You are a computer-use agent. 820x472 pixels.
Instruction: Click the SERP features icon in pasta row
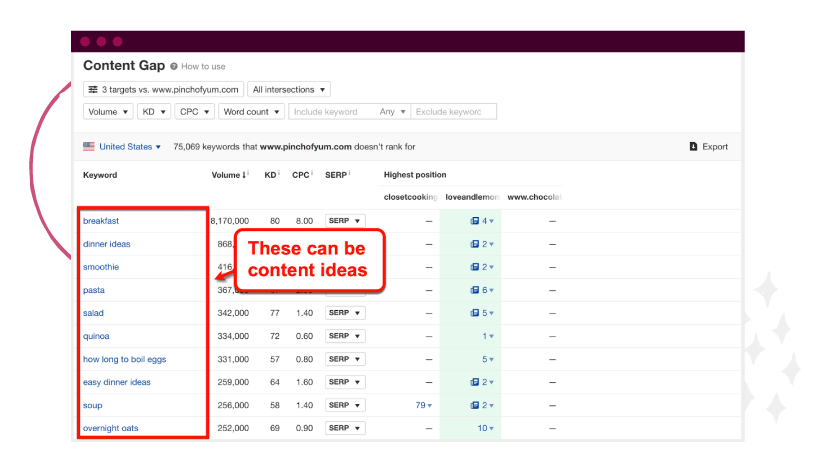tap(475, 290)
